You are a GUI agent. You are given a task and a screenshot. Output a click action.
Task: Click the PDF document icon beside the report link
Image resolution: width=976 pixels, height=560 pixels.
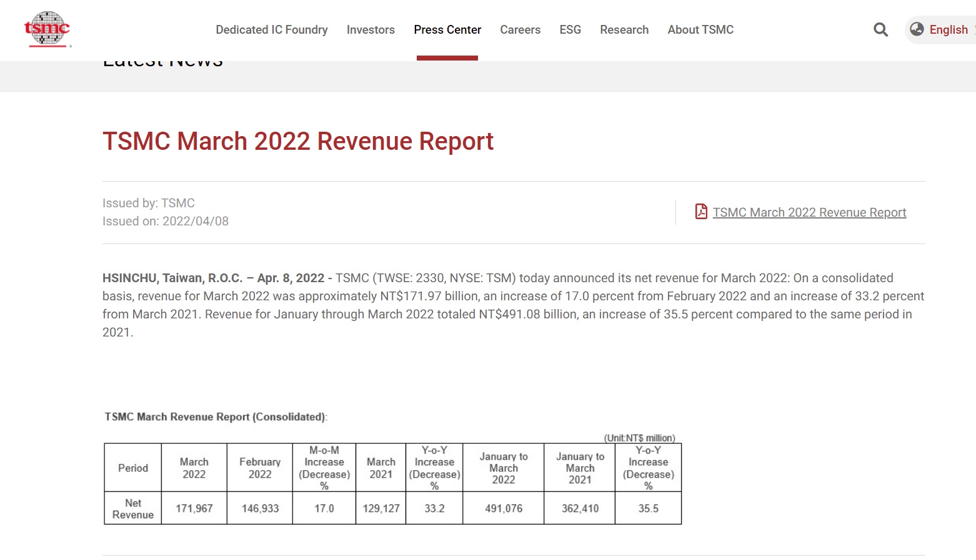pos(701,212)
